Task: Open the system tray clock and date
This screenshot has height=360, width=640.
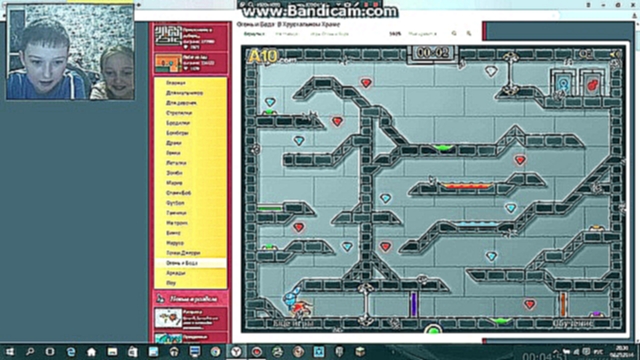Action: coord(622,351)
